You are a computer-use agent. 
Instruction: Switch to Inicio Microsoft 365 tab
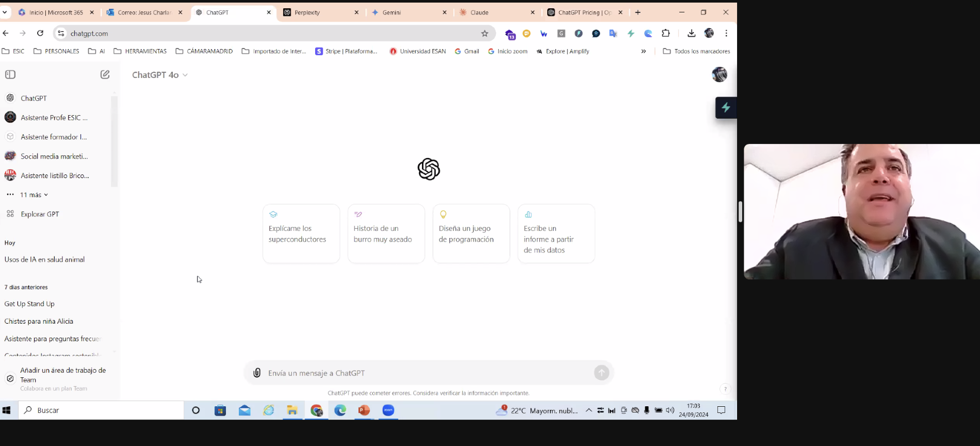click(56, 12)
